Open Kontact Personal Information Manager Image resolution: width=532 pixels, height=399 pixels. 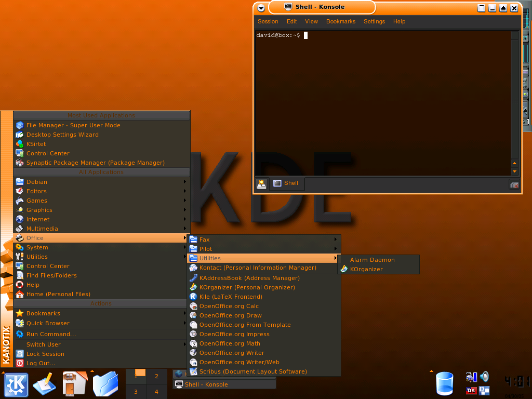[263, 268]
